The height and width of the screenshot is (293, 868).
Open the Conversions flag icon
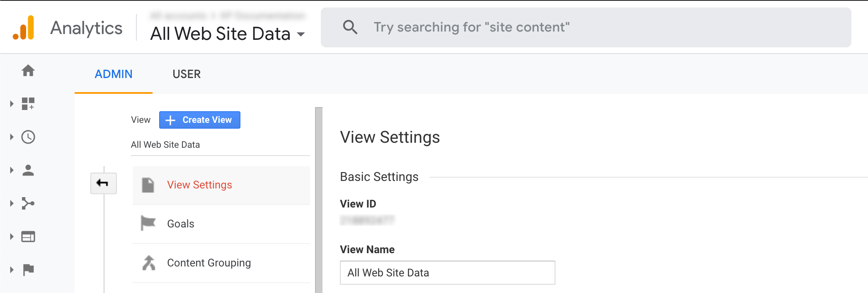click(x=28, y=270)
